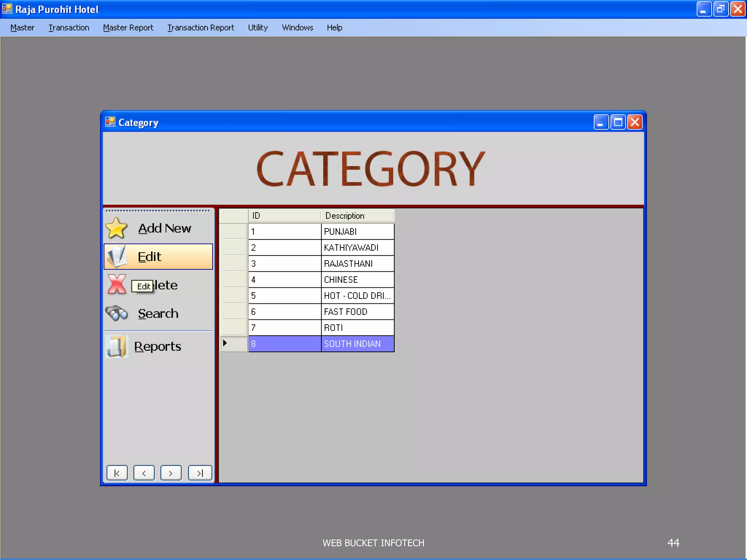Open the Utility menu

(x=258, y=28)
